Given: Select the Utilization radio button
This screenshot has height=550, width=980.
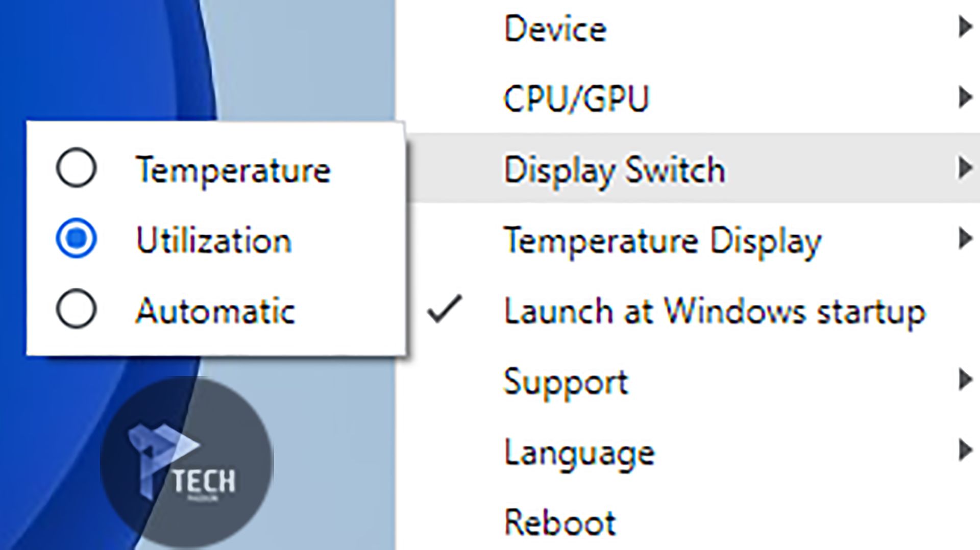Looking at the screenshot, I should tap(76, 238).
